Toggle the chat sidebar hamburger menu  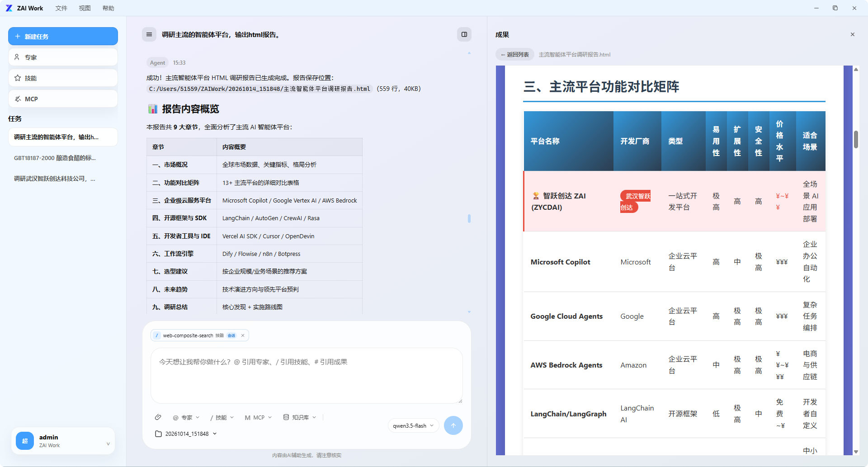point(149,34)
